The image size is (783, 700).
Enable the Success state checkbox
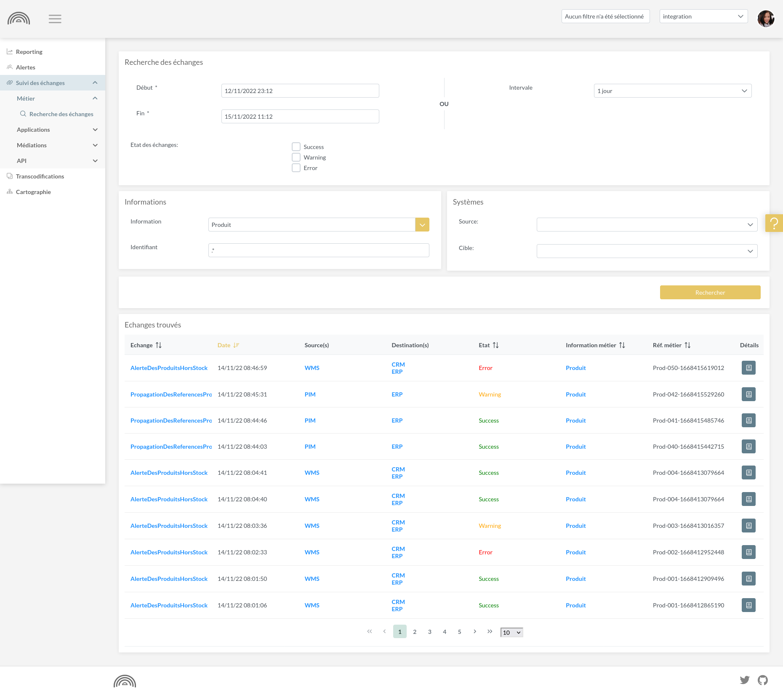click(296, 147)
